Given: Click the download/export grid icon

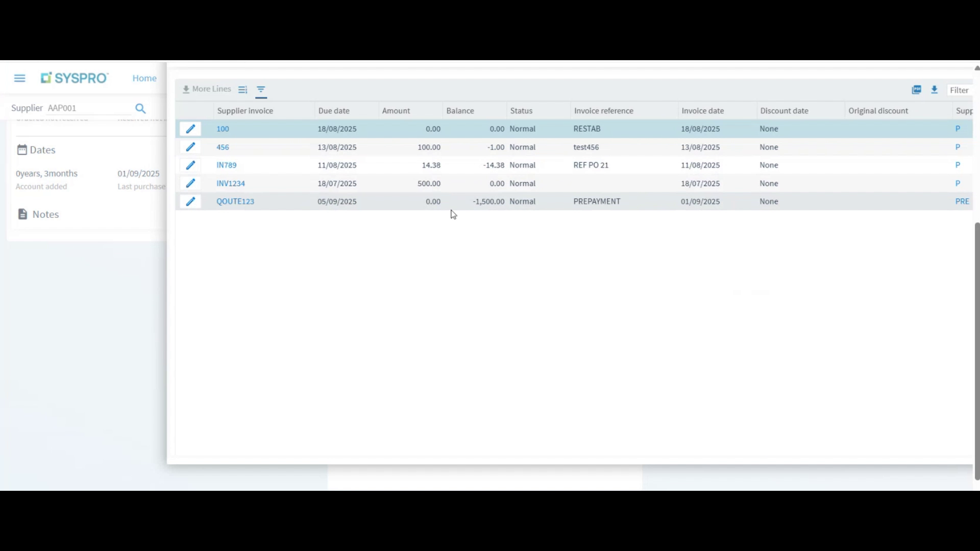Looking at the screenshot, I should click(x=934, y=89).
